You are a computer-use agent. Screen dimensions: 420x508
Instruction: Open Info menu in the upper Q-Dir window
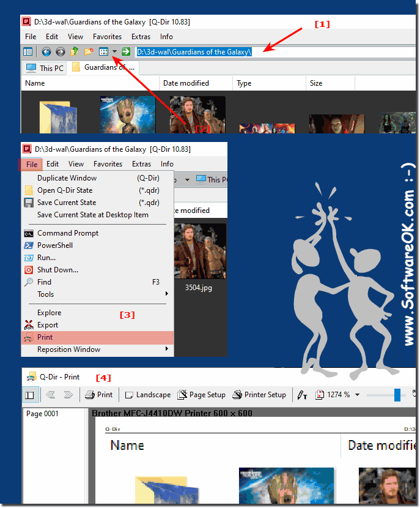(x=166, y=37)
